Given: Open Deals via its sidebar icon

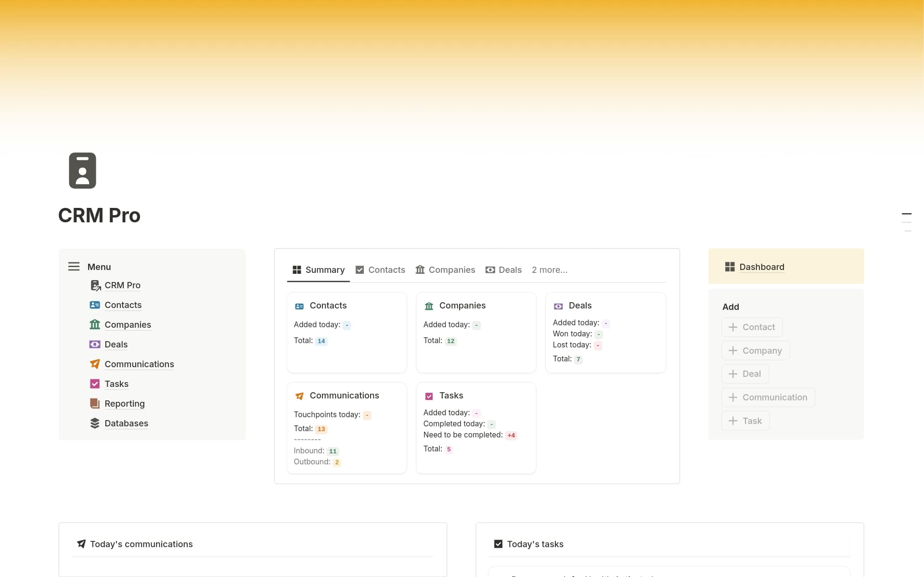Looking at the screenshot, I should (x=94, y=344).
